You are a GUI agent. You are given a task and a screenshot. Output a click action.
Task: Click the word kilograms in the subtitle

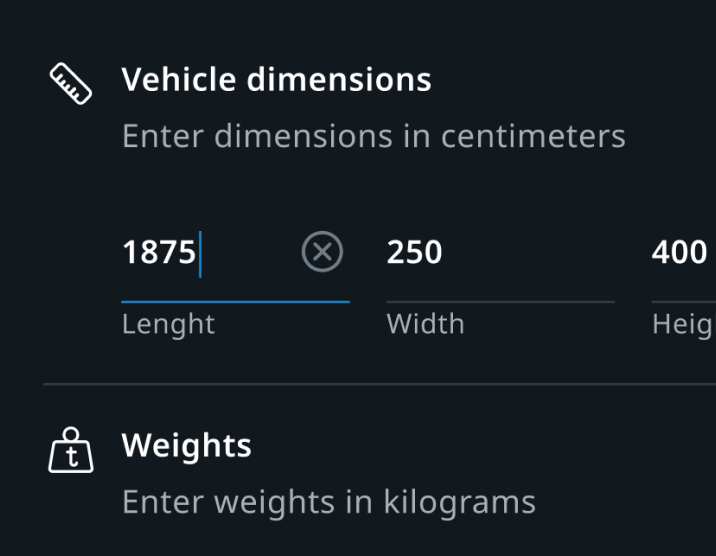pos(459,501)
